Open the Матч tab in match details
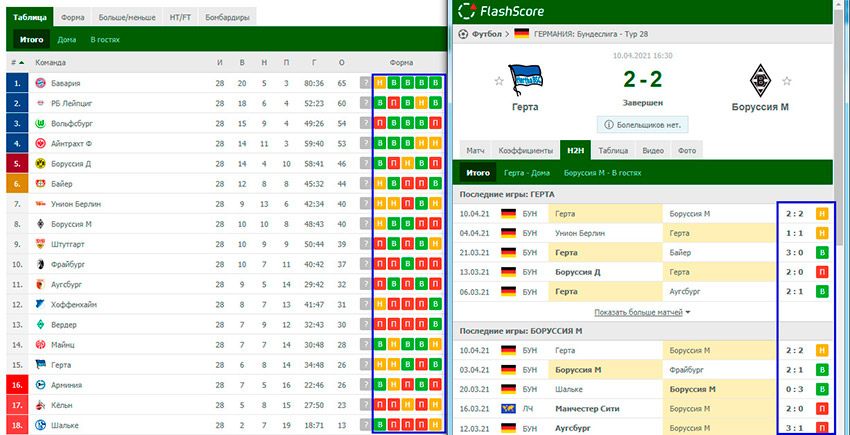Viewport: 850px width, 435px height. coord(475,150)
